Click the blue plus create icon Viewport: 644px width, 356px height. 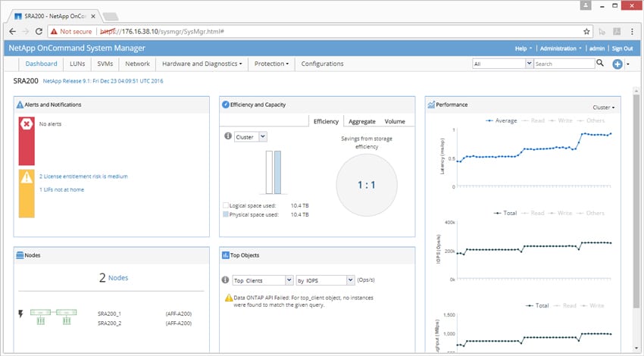point(617,64)
